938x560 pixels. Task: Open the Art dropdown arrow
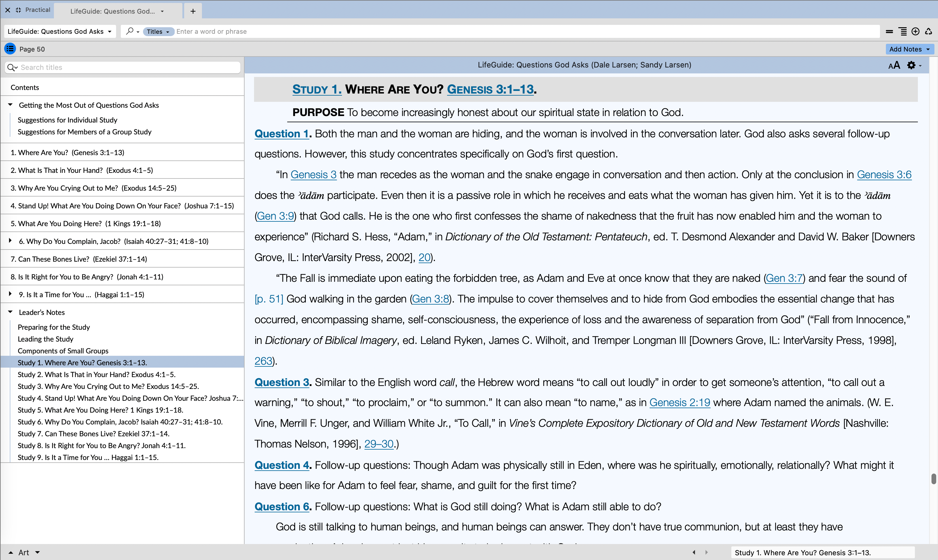(37, 553)
